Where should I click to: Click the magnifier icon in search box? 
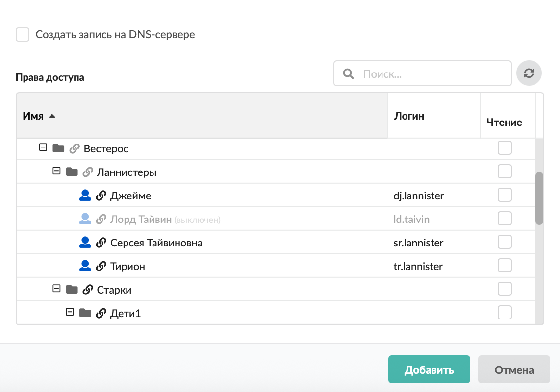tap(348, 74)
